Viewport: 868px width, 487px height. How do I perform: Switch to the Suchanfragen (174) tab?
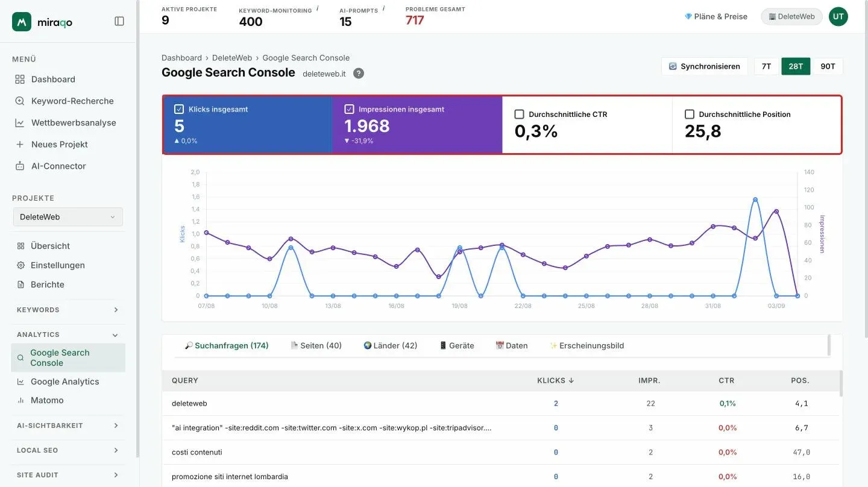click(x=227, y=346)
